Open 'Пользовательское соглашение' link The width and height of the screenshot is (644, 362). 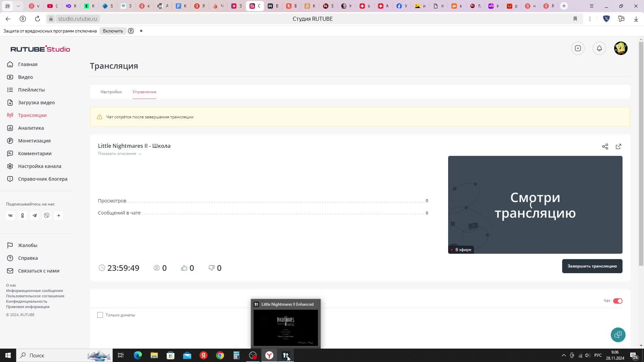35,296
